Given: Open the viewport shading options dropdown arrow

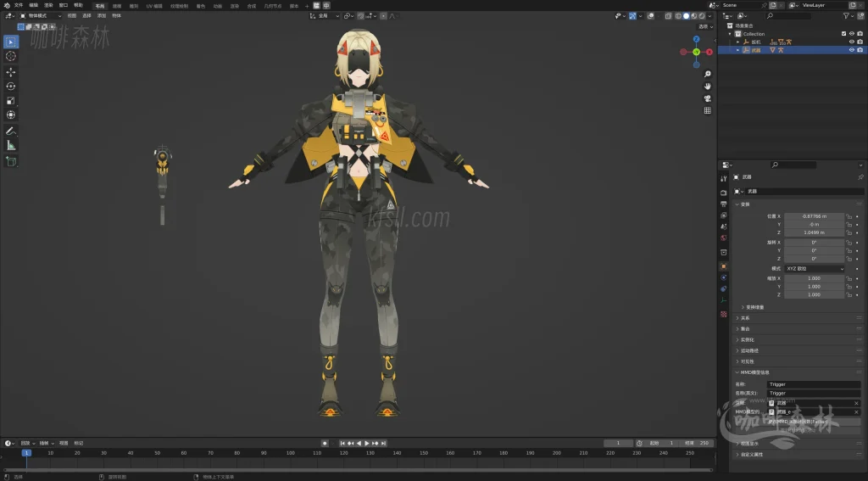Looking at the screenshot, I should 709,16.
